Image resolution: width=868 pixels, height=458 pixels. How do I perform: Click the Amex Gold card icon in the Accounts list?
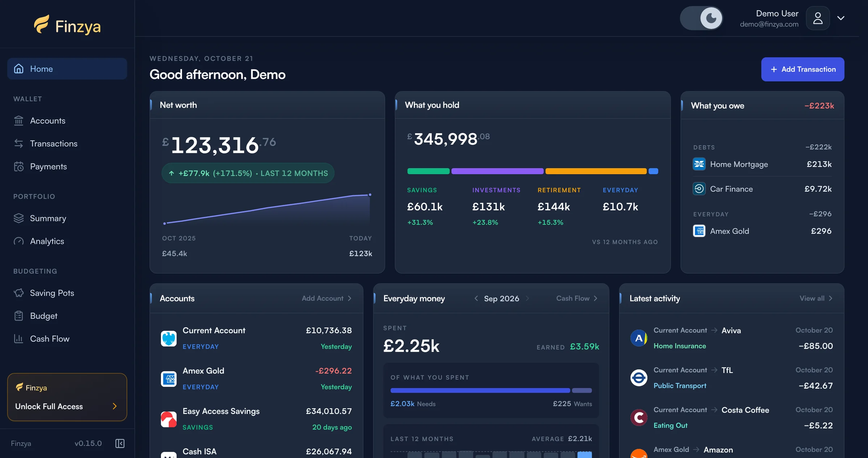(x=169, y=379)
